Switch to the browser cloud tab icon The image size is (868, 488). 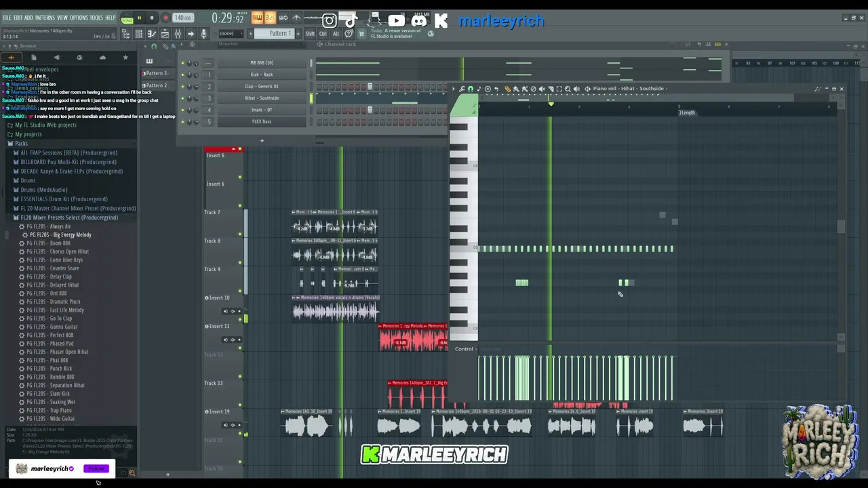pyautogui.click(x=102, y=58)
